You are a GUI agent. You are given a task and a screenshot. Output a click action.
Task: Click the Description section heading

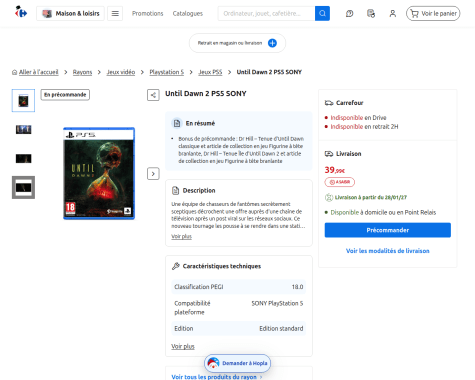click(x=199, y=190)
